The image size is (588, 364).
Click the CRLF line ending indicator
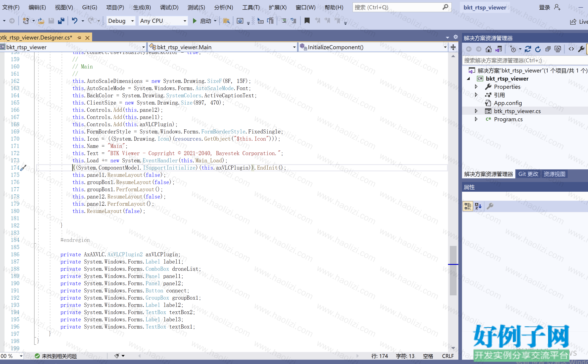click(x=448, y=356)
